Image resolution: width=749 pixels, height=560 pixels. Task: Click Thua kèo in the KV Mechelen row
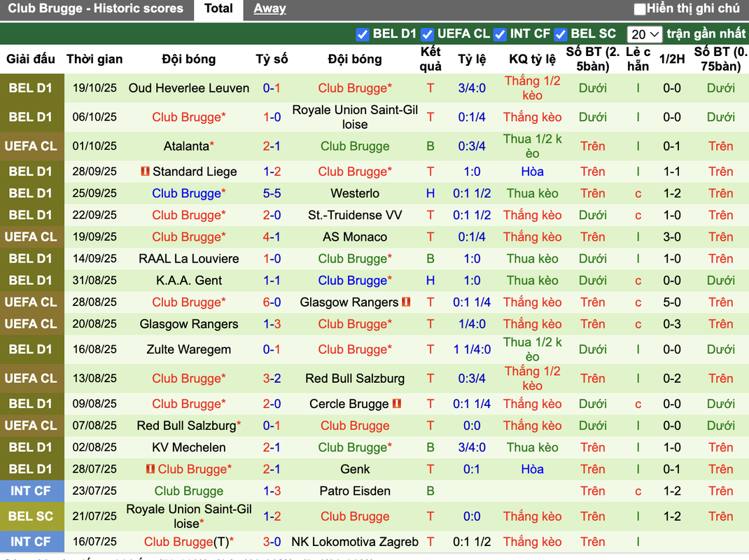[x=532, y=447]
